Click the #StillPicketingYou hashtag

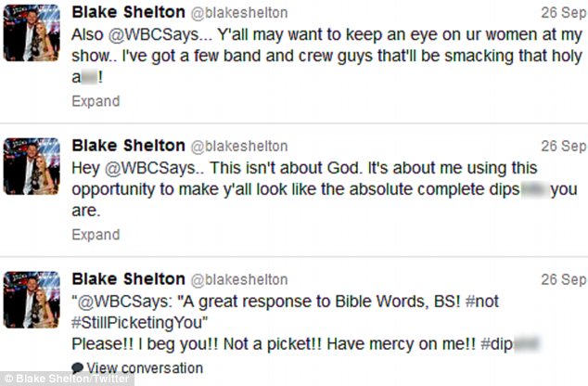click(144, 319)
